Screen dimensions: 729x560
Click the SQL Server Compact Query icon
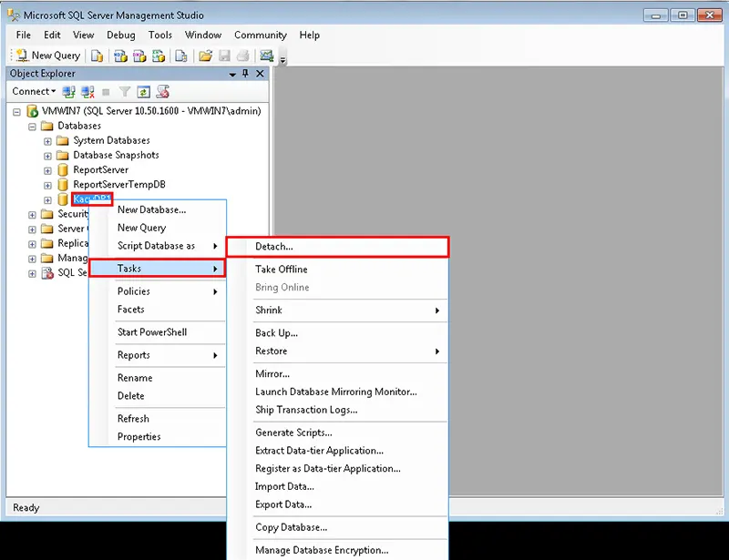pyautogui.click(x=180, y=56)
